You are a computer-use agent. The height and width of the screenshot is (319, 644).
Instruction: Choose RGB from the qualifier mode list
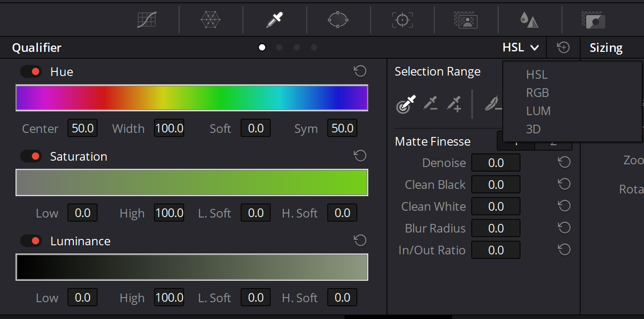537,93
